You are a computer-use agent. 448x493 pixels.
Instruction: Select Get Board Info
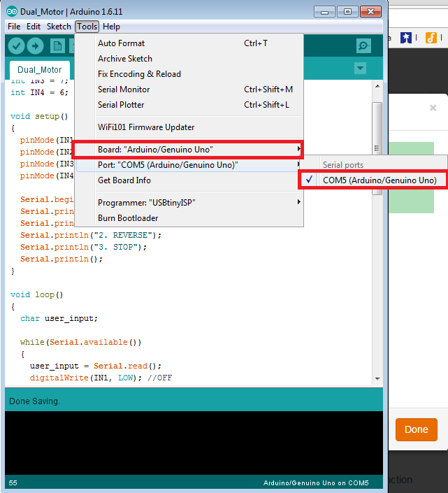(x=189, y=180)
